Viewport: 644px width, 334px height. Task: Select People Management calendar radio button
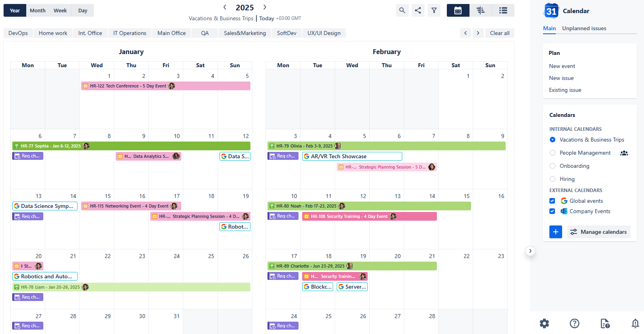553,153
